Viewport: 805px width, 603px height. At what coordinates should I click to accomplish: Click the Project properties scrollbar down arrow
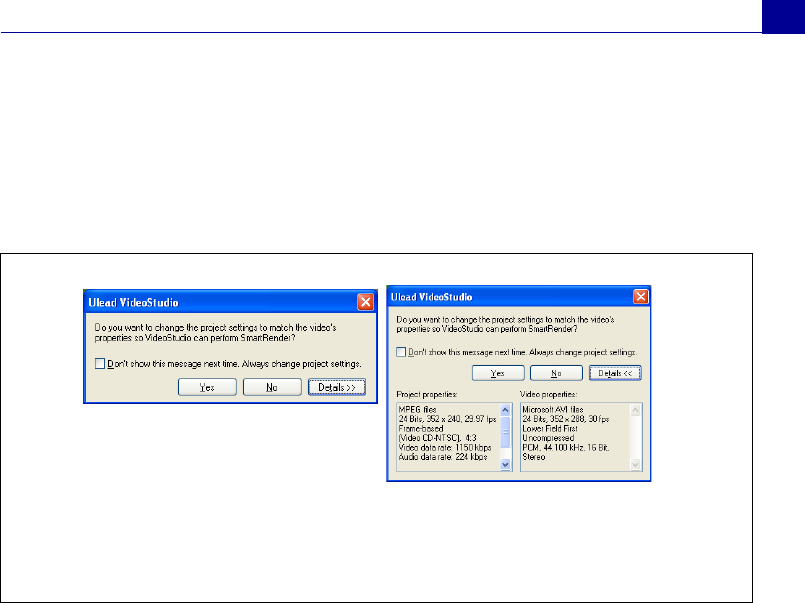tap(505, 464)
